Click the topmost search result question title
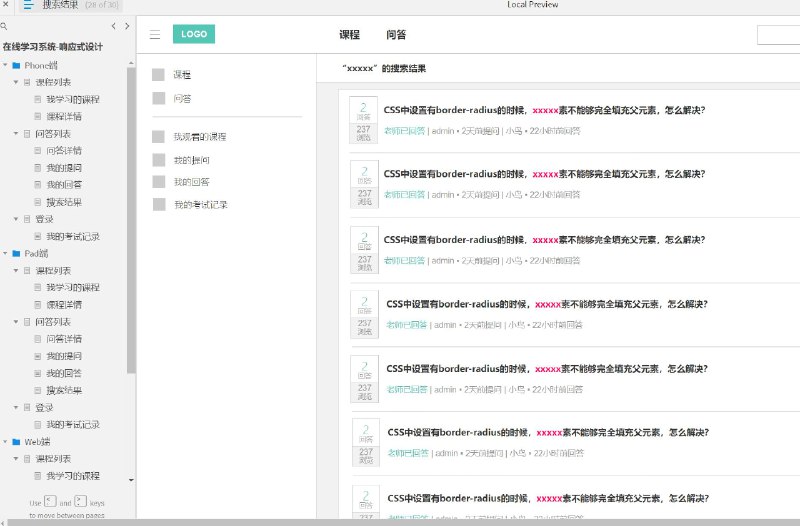Viewport: 800px width, 526px height. coord(544,110)
